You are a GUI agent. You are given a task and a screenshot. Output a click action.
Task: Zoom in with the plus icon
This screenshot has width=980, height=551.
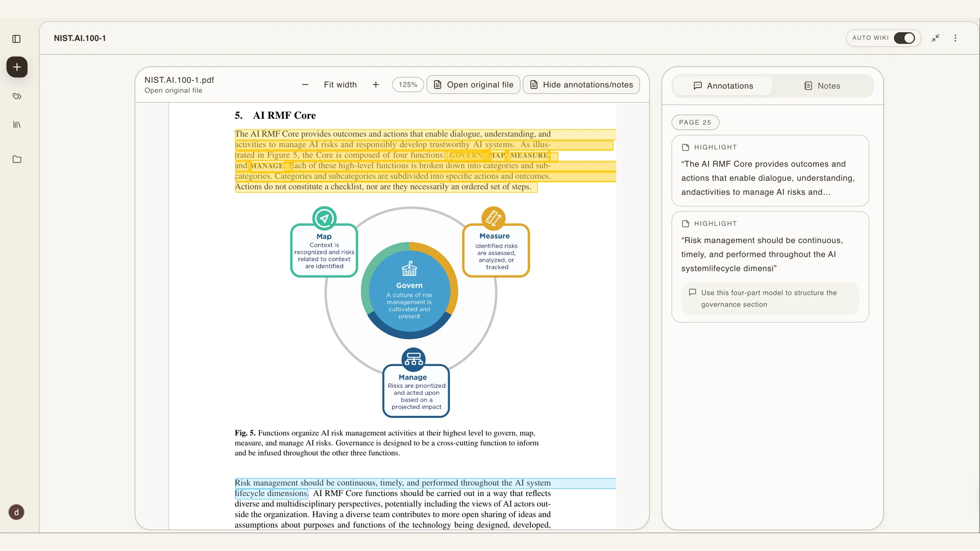[x=376, y=85]
